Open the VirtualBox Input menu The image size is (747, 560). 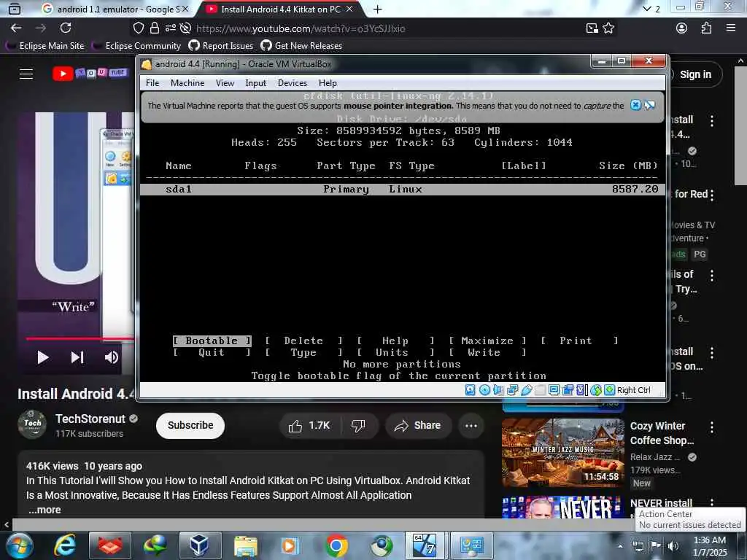coord(256,83)
